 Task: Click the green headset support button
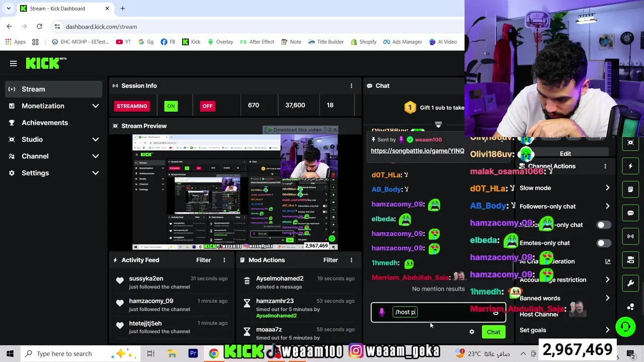point(625,327)
